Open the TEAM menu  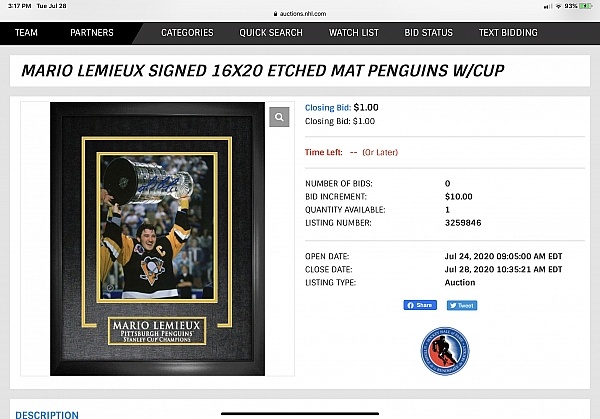coord(26,33)
